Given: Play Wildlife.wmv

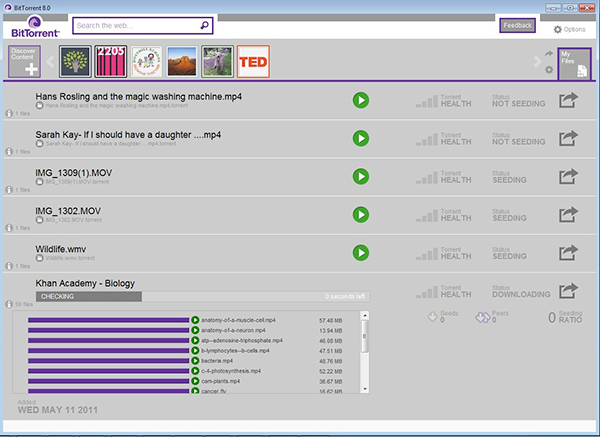Looking at the screenshot, I should (361, 253).
